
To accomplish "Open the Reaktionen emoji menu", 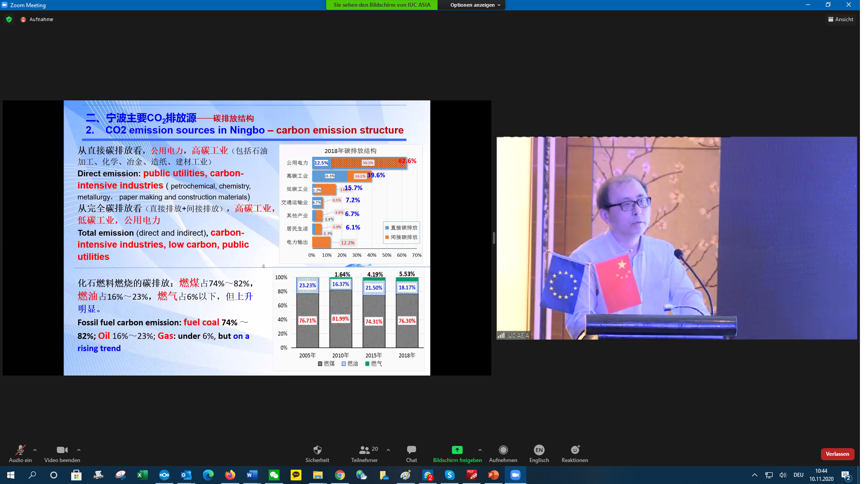I will tap(575, 450).
